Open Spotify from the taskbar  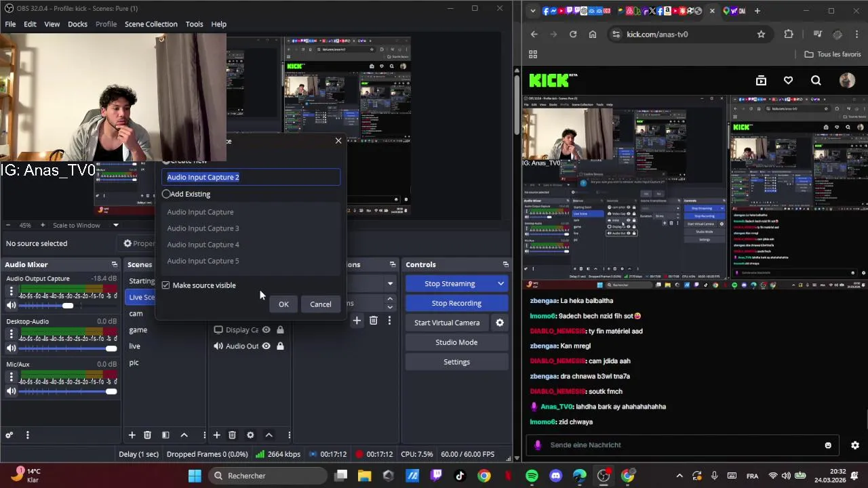point(532,476)
